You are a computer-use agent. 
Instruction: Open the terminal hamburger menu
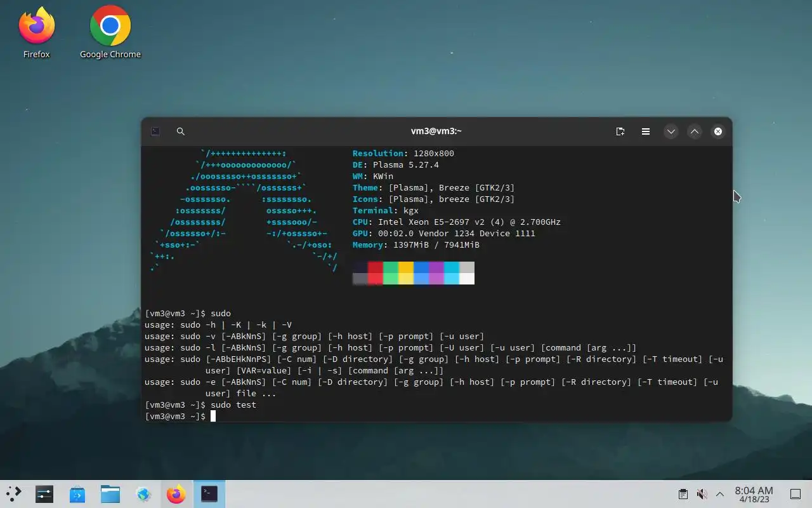click(x=646, y=131)
